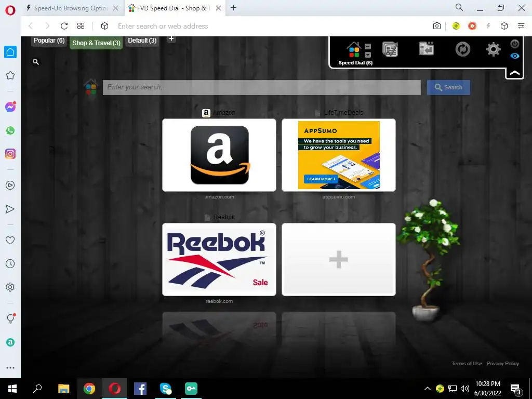Open the Opera main menu logo
The width and height of the screenshot is (532, 399).
(10, 10)
